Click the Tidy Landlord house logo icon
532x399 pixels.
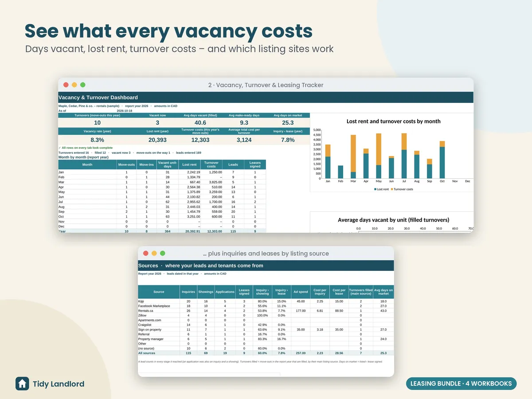tap(22, 383)
